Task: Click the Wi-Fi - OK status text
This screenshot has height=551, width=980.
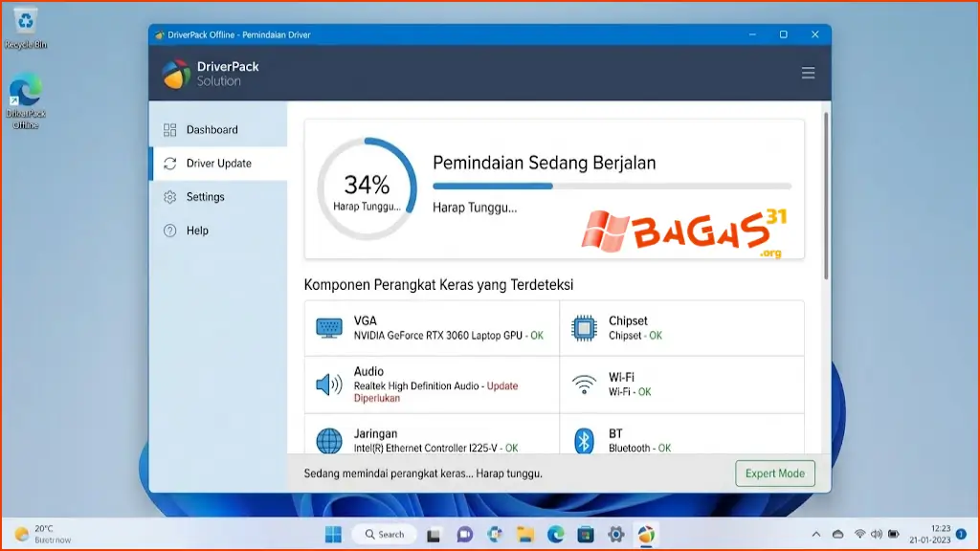Action: click(x=630, y=391)
